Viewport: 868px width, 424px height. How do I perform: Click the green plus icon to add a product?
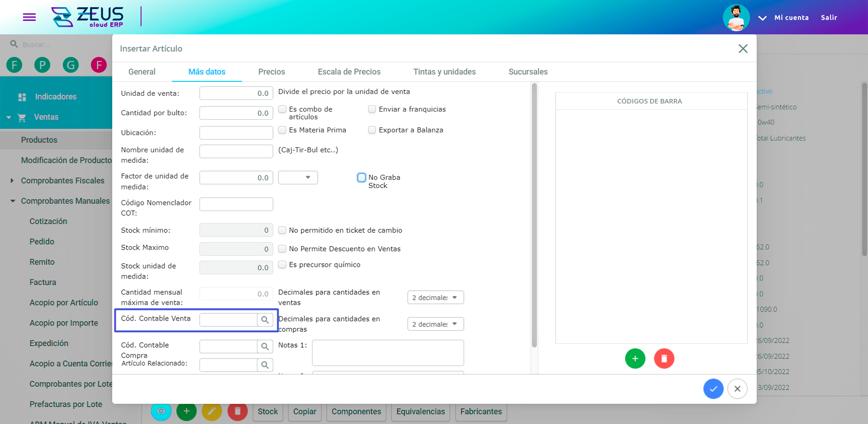coord(186,411)
